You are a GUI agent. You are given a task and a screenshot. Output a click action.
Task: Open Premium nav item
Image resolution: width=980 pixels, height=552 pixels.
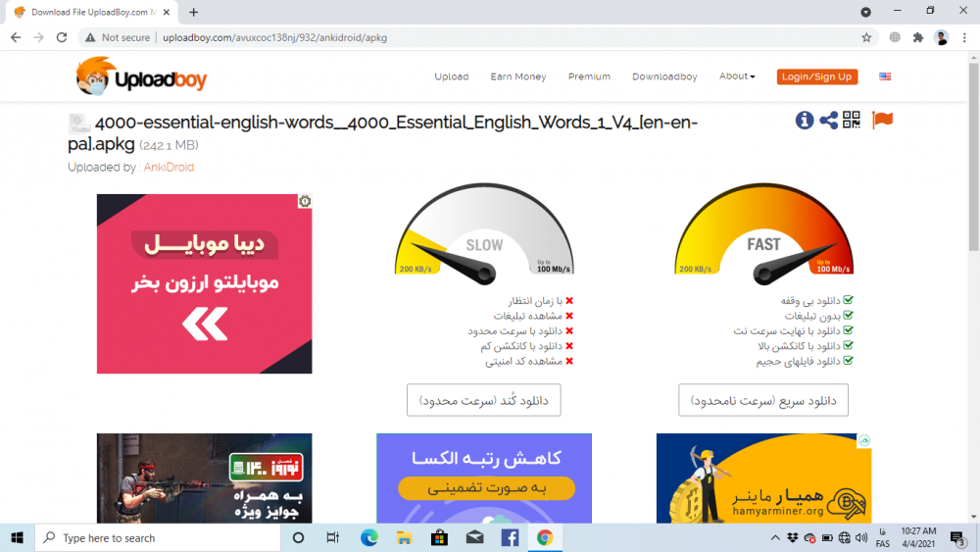(589, 76)
